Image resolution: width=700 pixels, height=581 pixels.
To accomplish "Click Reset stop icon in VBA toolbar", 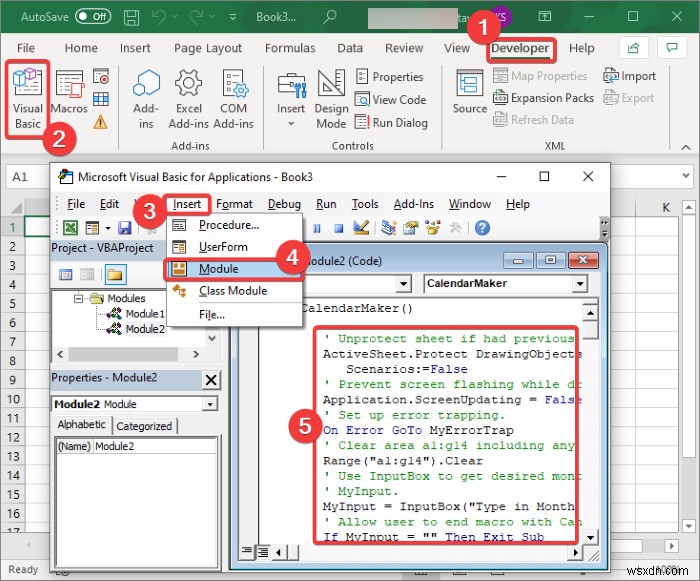I will (339, 229).
